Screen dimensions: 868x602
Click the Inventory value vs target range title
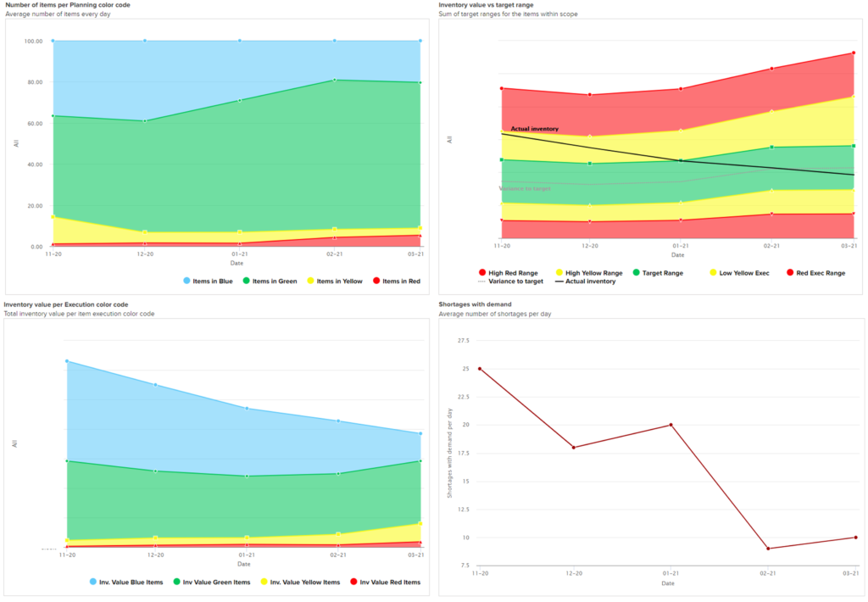pos(486,5)
